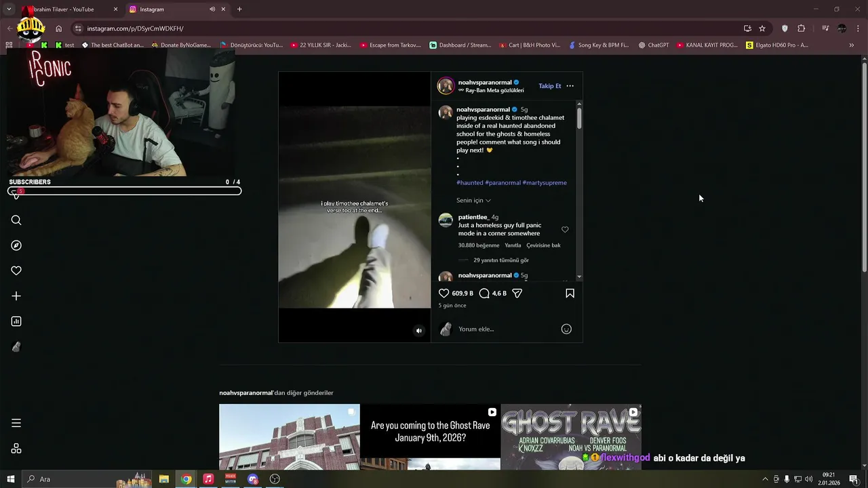Open the school building post thumbnail
This screenshot has height=488, width=868.
290,437
